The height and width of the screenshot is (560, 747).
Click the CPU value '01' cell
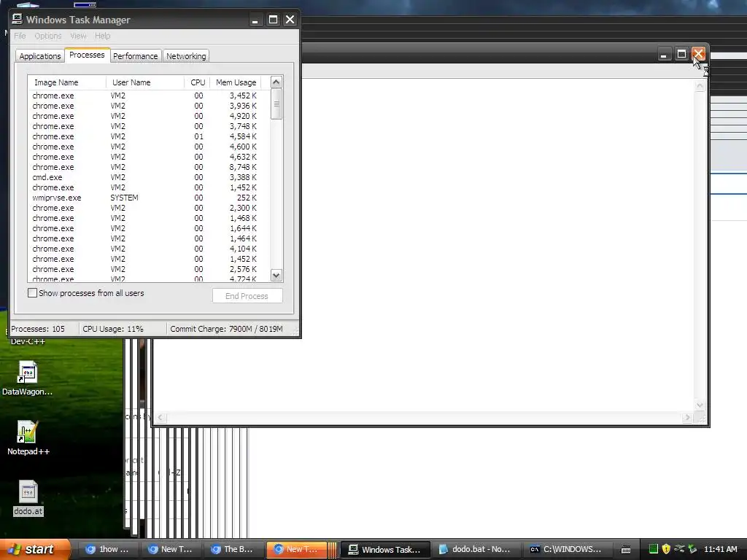[x=198, y=136]
